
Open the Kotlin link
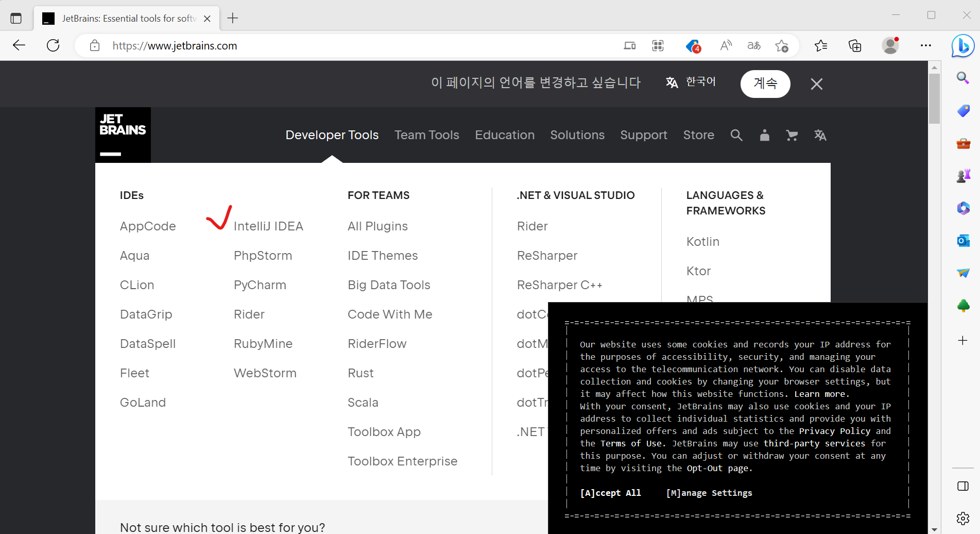703,242
